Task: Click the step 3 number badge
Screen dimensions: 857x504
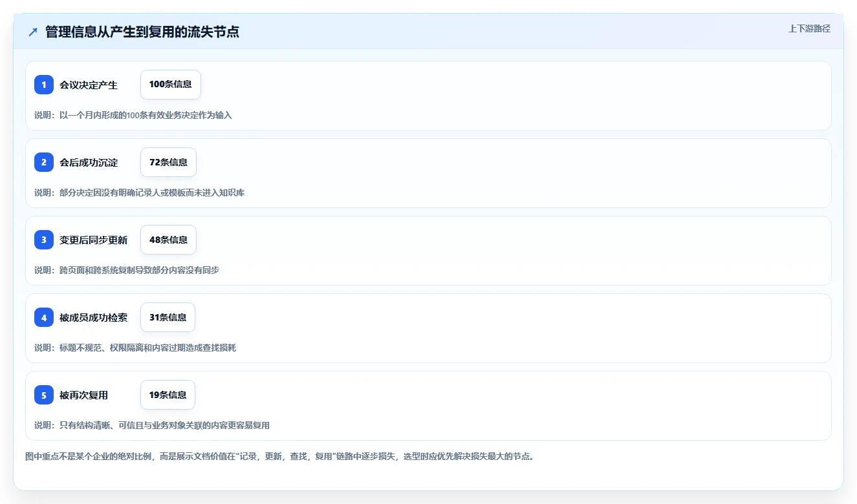Action: (x=44, y=240)
